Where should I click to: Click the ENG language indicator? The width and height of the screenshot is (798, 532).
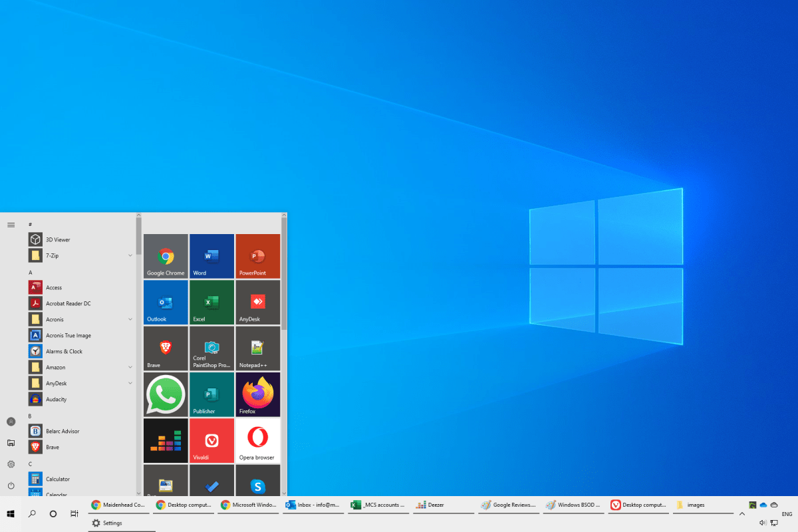787,514
